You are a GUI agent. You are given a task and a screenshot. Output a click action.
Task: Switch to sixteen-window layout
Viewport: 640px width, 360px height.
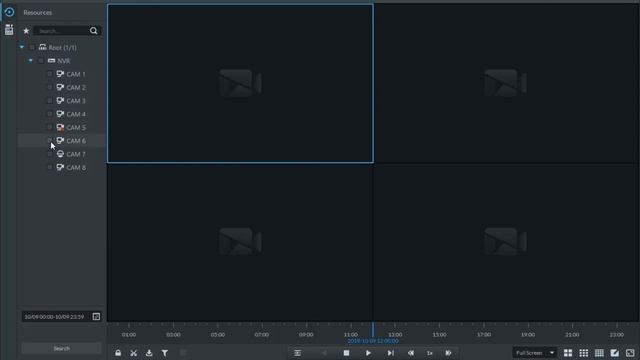click(x=599, y=353)
